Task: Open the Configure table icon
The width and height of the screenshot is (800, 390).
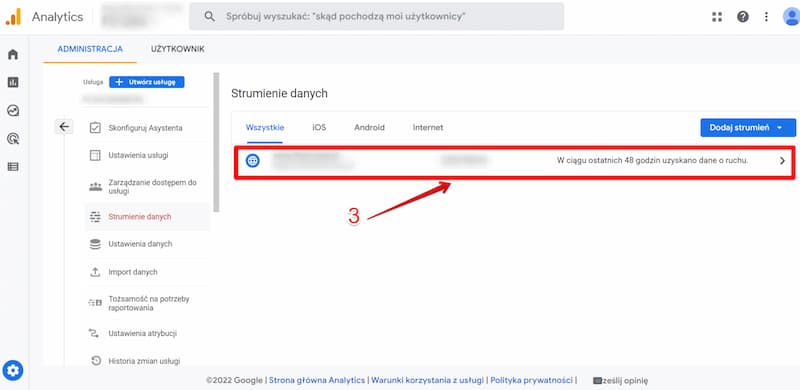Action: tap(13, 166)
